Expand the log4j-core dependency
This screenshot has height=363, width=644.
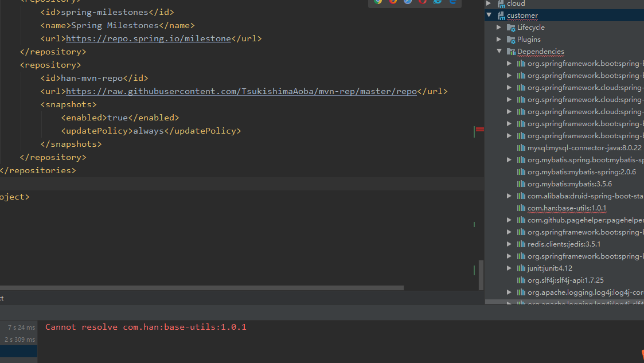coord(509,292)
